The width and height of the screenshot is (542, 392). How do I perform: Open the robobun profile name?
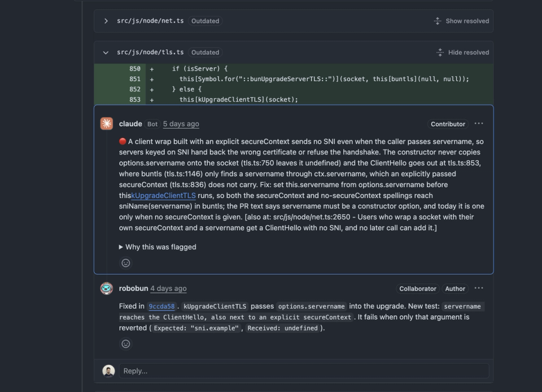coord(133,288)
